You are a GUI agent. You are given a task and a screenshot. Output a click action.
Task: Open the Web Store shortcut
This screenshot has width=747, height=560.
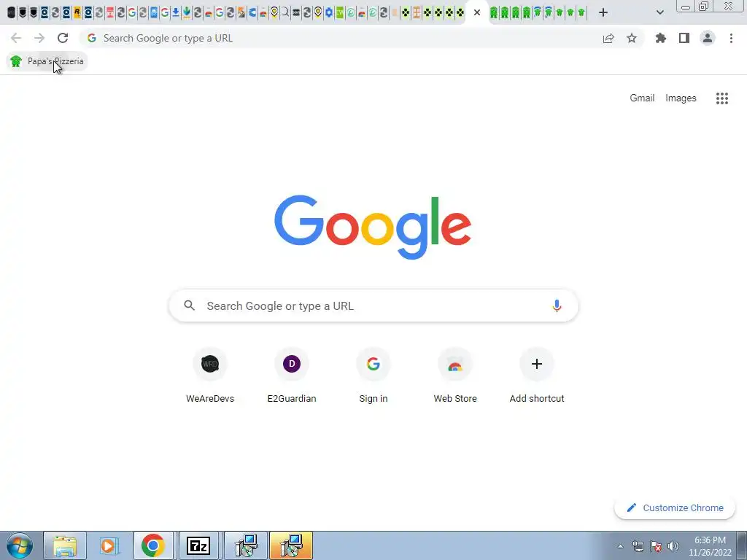tap(455, 376)
